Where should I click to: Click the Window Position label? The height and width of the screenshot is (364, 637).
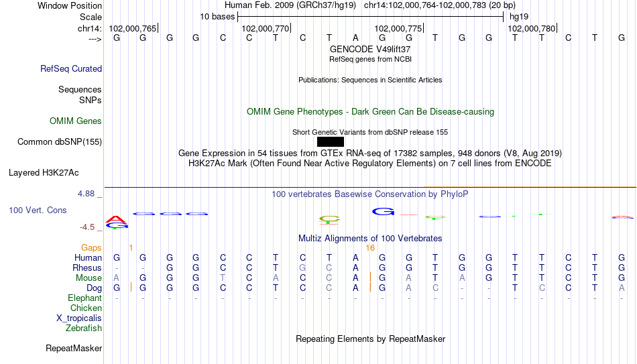coord(70,5)
